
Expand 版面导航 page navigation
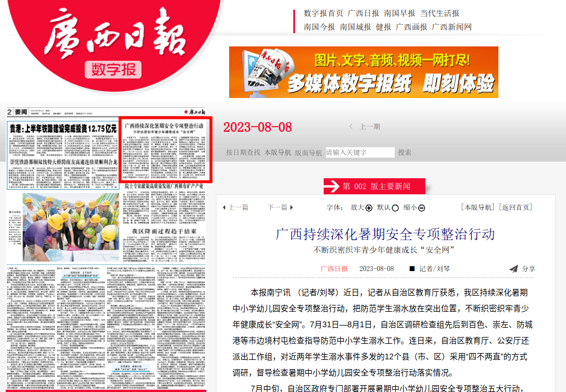coord(308,152)
